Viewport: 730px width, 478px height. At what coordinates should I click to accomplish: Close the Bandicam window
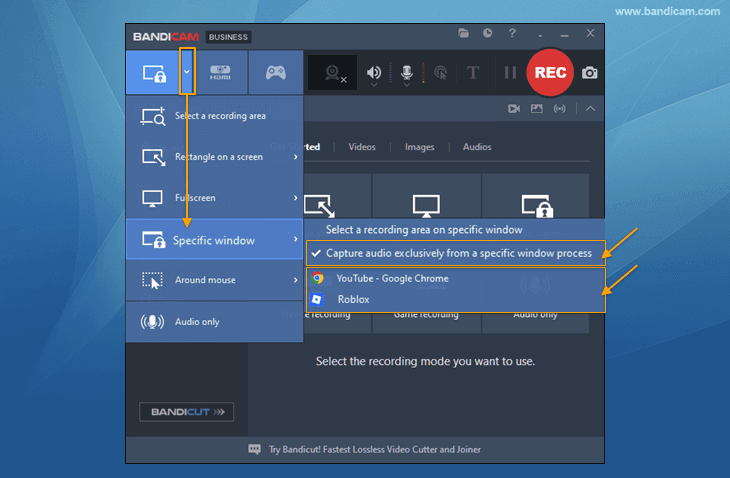(590, 33)
